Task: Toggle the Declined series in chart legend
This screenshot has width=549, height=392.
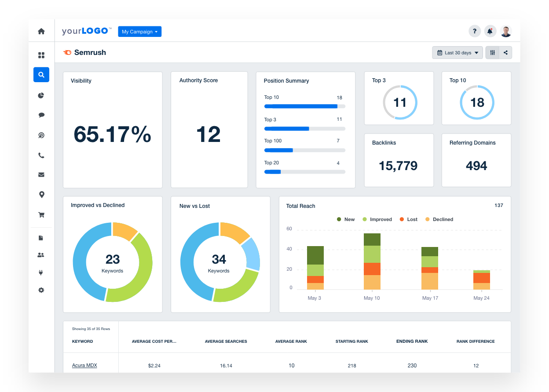Action: coord(439,219)
